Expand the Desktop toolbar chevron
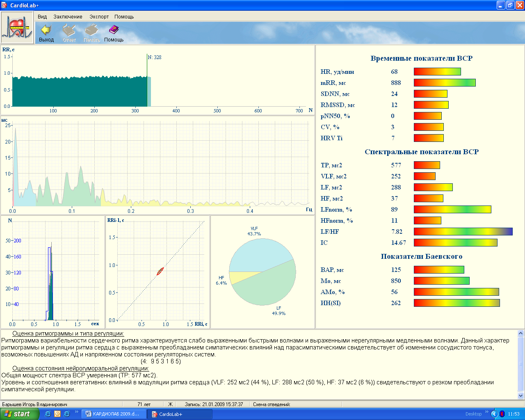This screenshot has width=525, height=420. (487, 412)
